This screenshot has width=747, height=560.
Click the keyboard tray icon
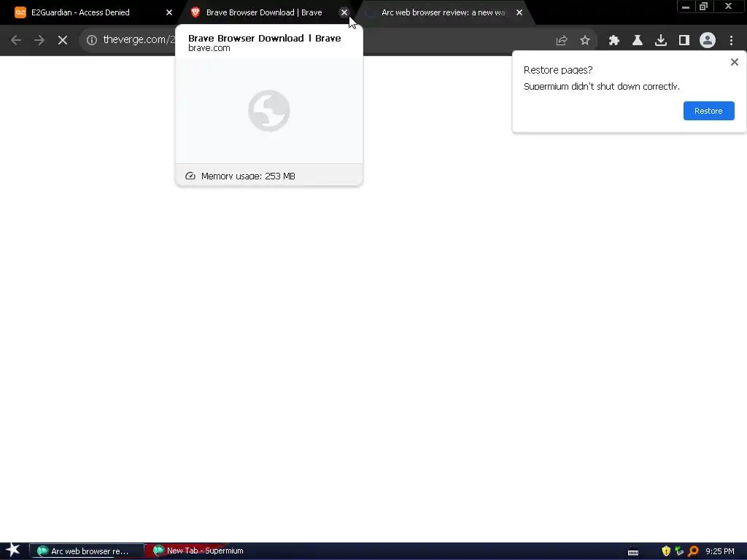(x=633, y=552)
